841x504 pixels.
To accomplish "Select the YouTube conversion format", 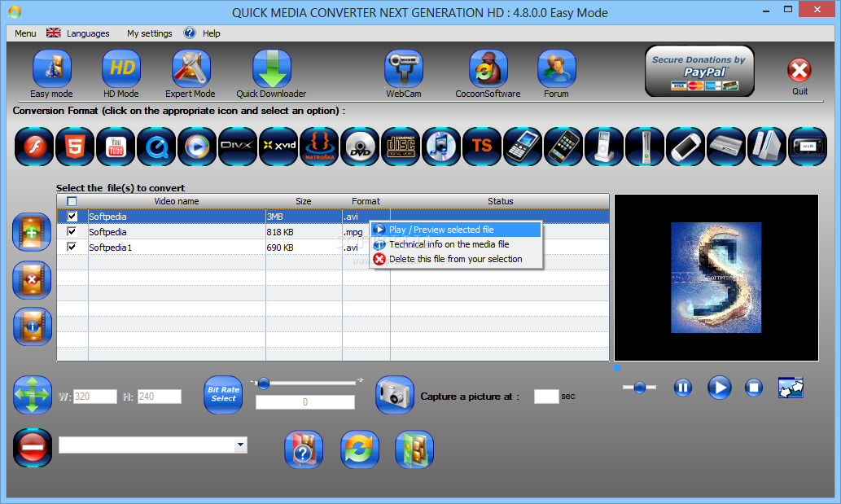I will coord(116,147).
